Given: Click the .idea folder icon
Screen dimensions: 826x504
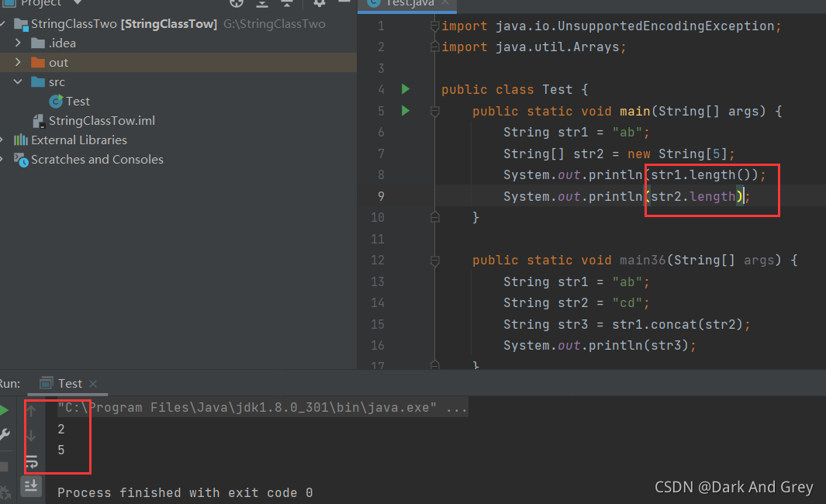Looking at the screenshot, I should (38, 43).
